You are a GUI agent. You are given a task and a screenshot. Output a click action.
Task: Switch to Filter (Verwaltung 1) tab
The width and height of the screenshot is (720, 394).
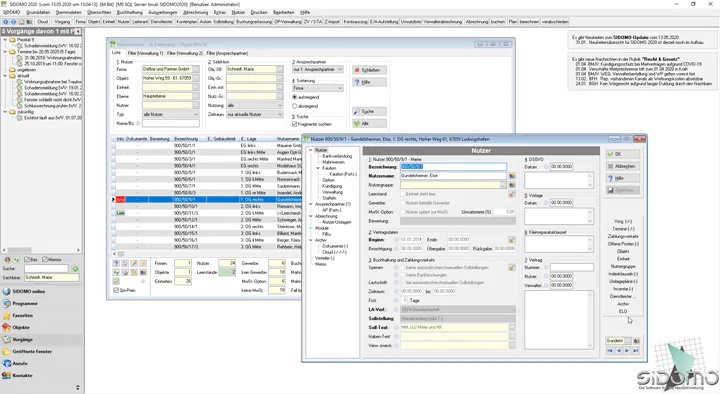(146, 53)
